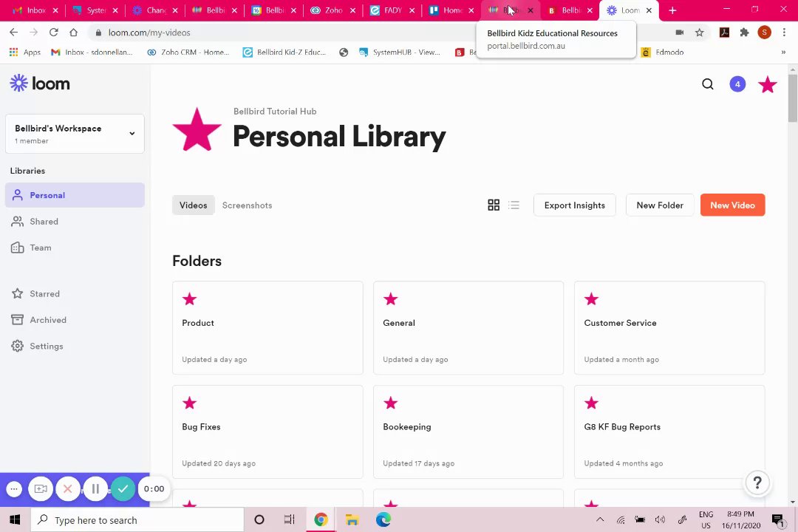This screenshot has height=532, width=798.
Task: Click taskbar search box
Action: tap(137, 519)
